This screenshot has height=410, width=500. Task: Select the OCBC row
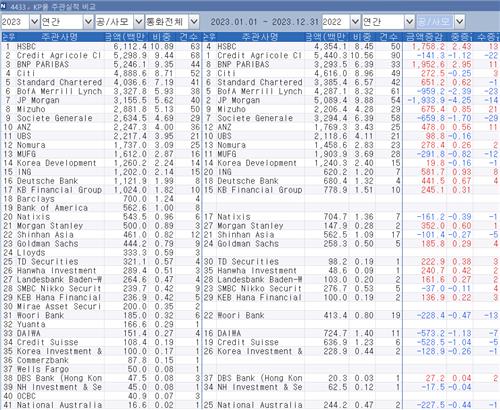[101, 397]
